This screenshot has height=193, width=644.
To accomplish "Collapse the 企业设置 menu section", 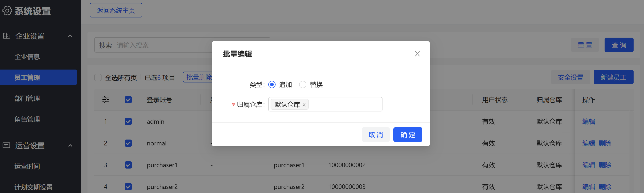I will click(70, 36).
